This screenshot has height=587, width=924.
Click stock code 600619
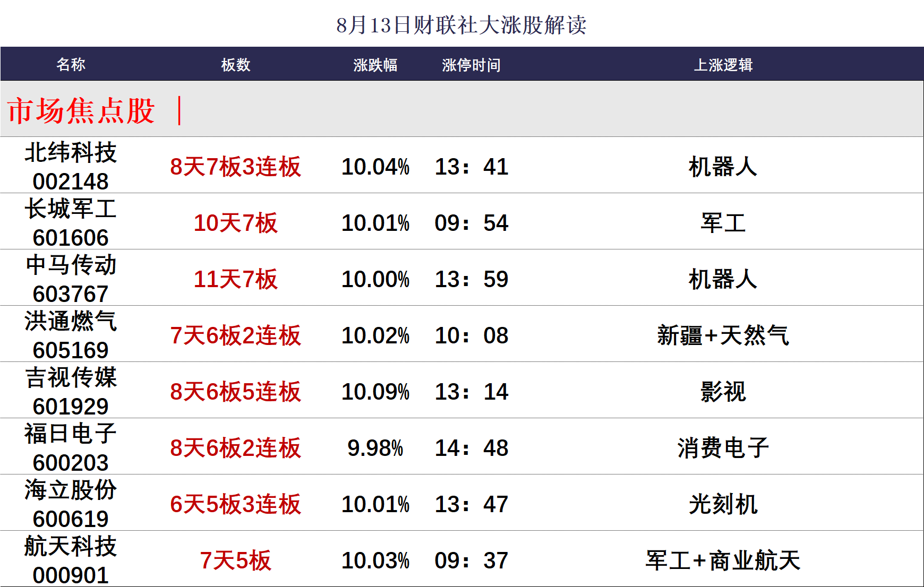tap(71, 519)
